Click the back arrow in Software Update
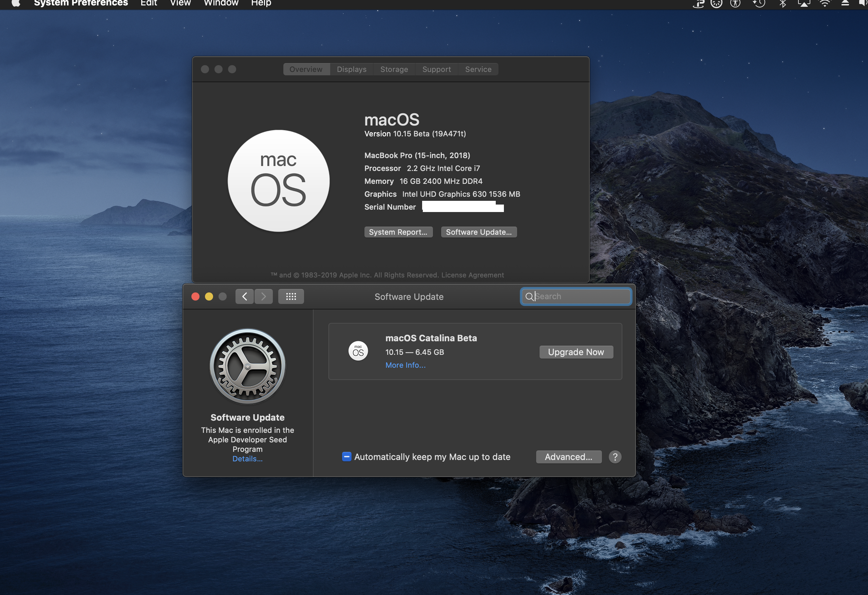This screenshot has width=868, height=595. [245, 297]
